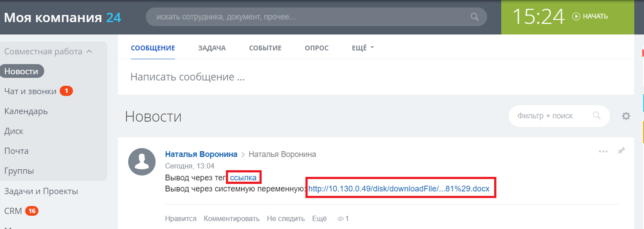The width and height of the screenshot is (644, 229).
Task: Click the play icon next to НАЧАТЬ
Action: pyautogui.click(x=576, y=16)
